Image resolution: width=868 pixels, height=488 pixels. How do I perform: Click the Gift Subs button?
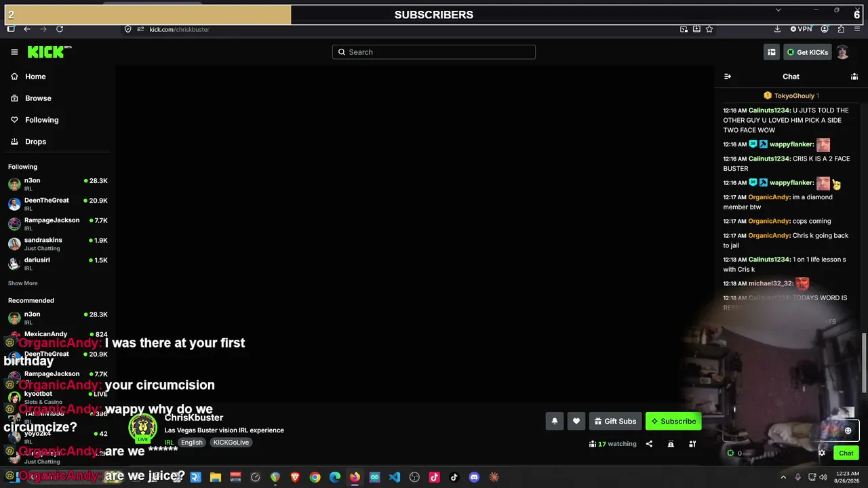(615, 422)
